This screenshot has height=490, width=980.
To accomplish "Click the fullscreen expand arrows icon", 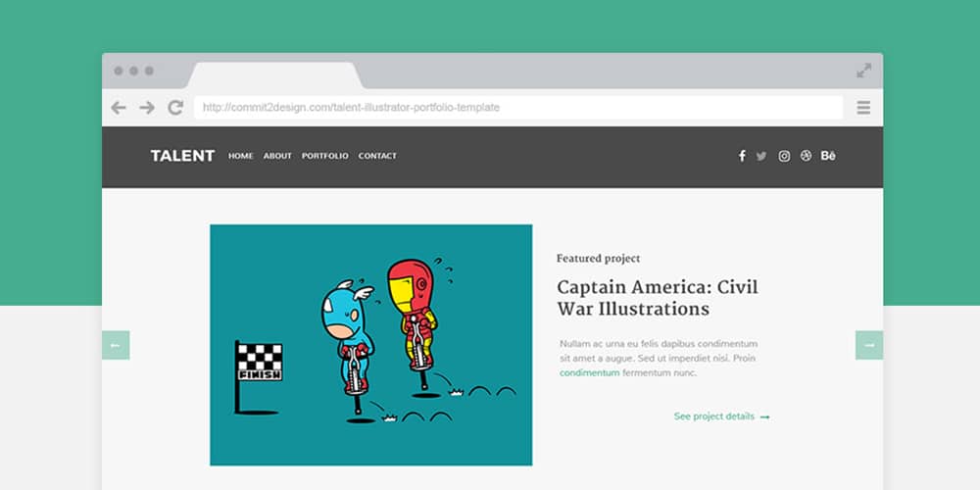I will 863,71.
